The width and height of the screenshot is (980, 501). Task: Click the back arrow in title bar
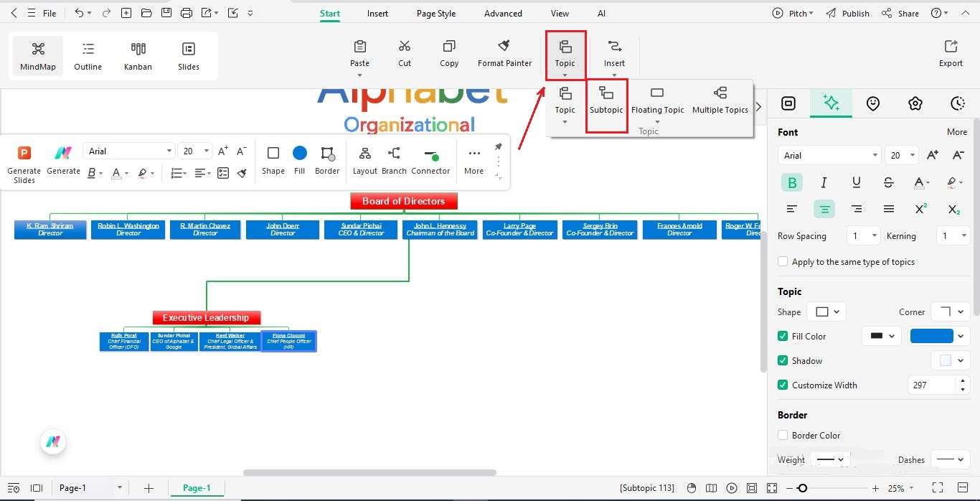(x=14, y=13)
